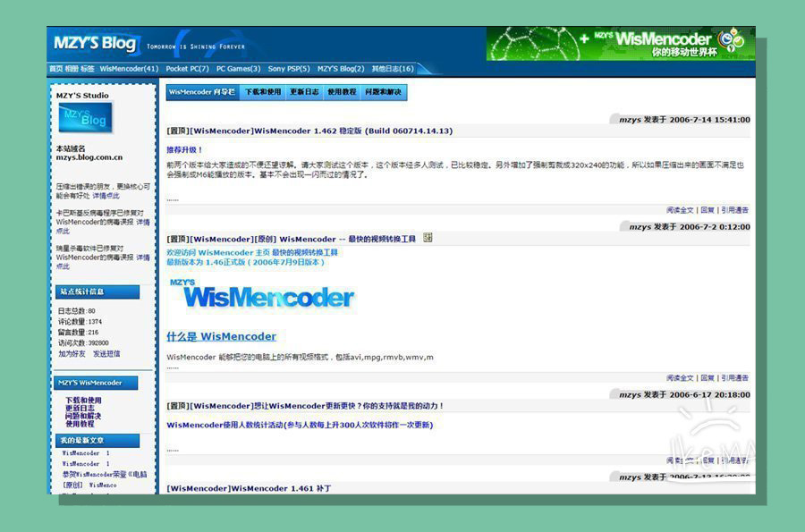
Task: Click the 日志总数:80 statistic
Action: [77, 311]
